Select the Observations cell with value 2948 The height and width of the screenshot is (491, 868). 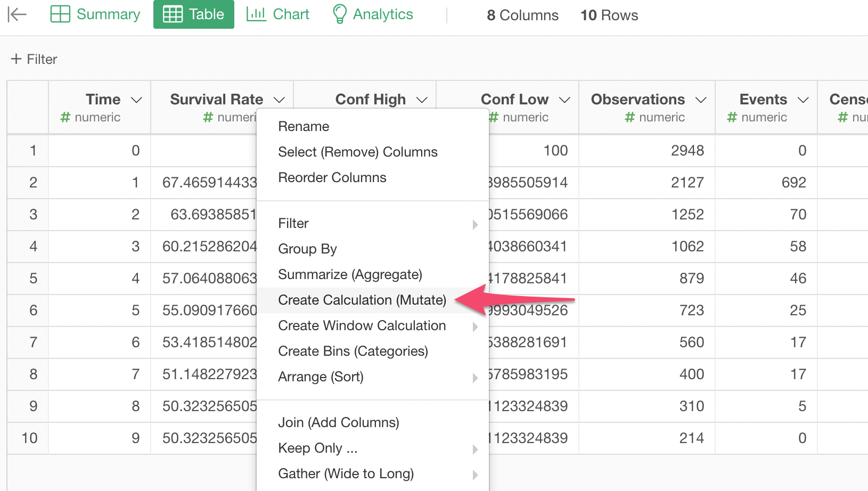click(687, 151)
